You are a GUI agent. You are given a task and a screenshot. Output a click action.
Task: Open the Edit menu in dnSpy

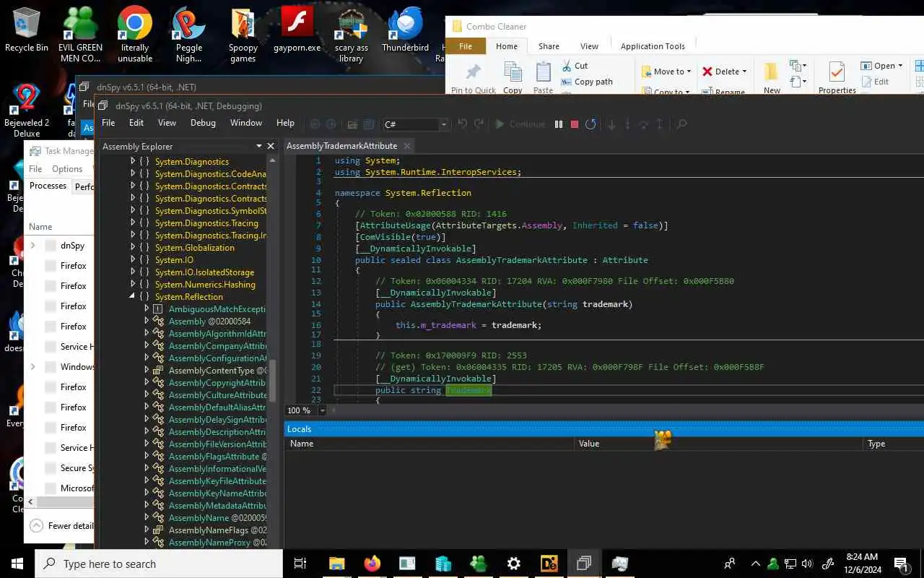tap(136, 123)
